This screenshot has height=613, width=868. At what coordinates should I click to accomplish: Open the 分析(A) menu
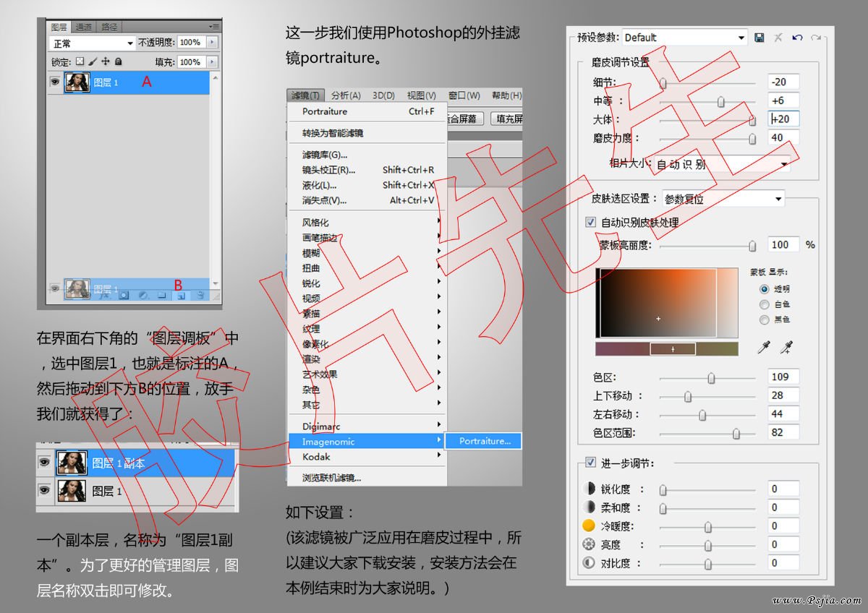pos(346,95)
